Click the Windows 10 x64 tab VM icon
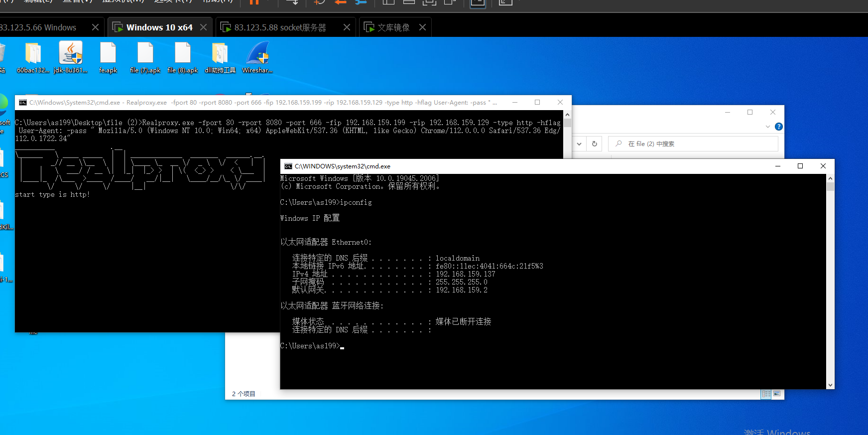868x435 pixels. point(118,27)
